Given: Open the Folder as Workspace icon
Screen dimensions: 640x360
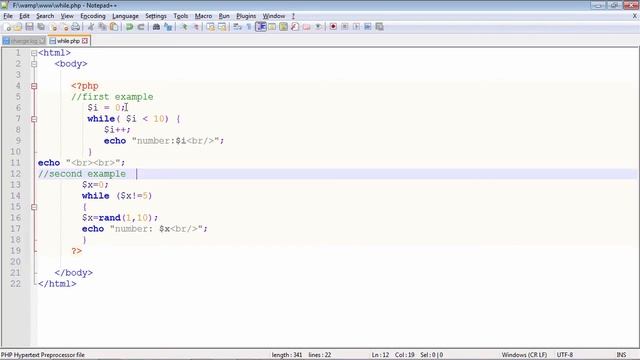Looking at the screenshot, I should [x=306, y=27].
